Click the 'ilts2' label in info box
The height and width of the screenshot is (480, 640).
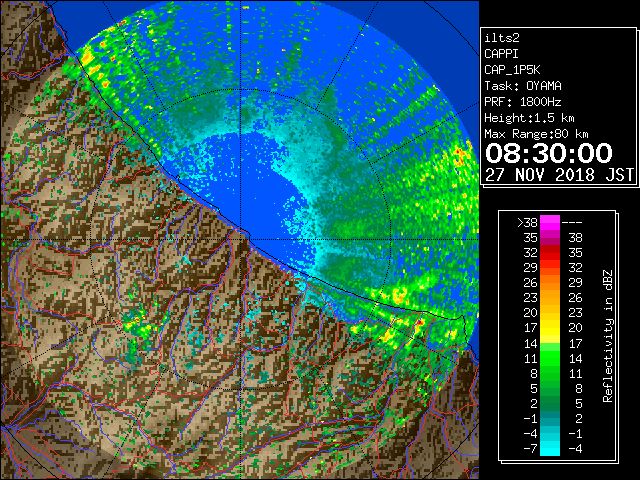502,38
